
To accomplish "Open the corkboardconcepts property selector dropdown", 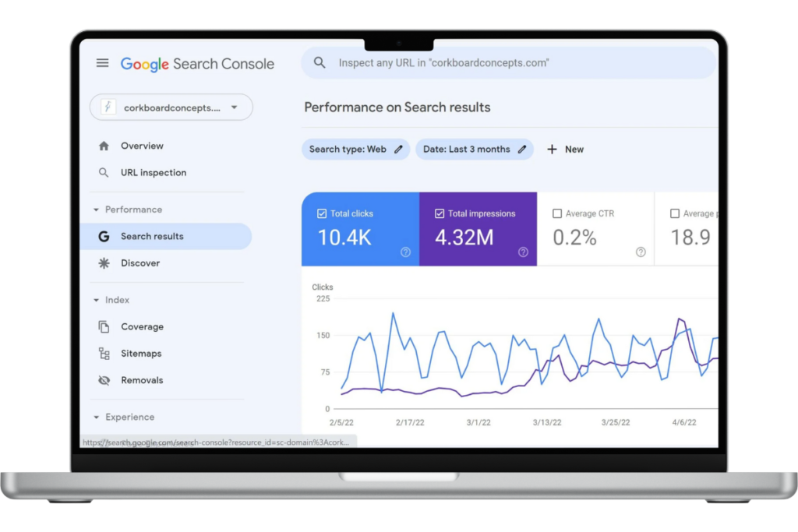I will tap(234, 107).
